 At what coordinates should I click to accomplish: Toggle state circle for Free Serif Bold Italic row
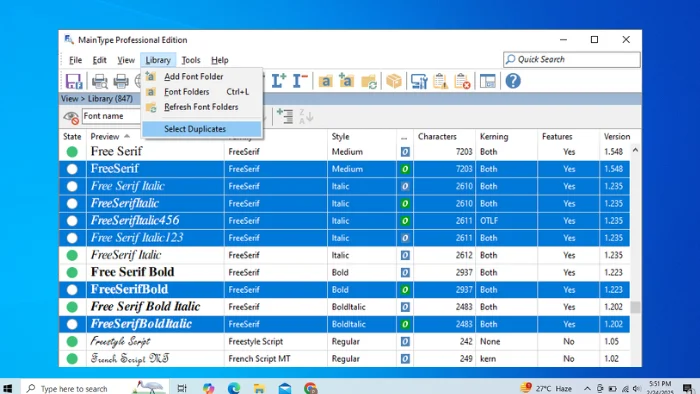72,307
